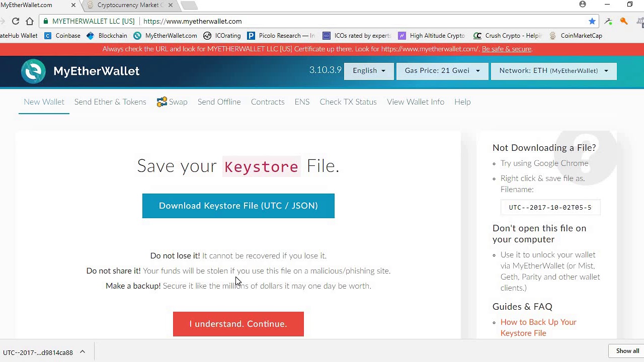
Task: Switch to Send Ether & Tokens tab
Action: coord(110,102)
